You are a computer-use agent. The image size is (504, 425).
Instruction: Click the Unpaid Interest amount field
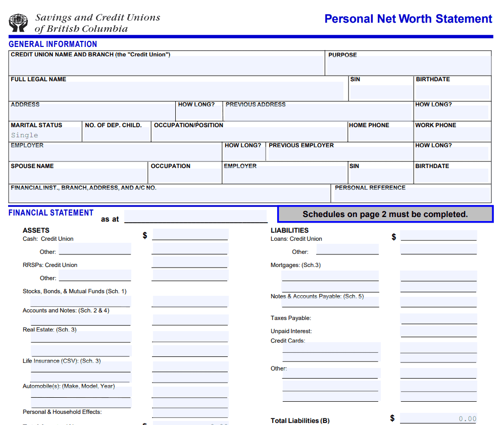[439, 332]
